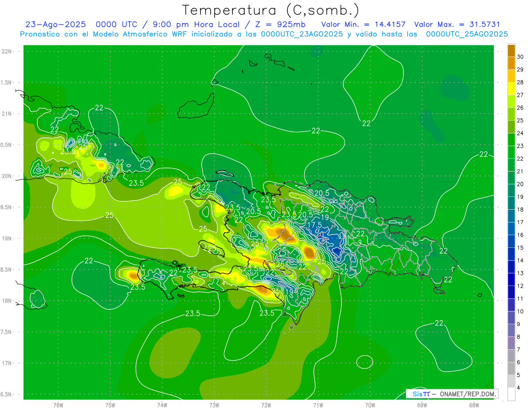
Task: Click the "72W" longitude axis label
Action: 266,405
